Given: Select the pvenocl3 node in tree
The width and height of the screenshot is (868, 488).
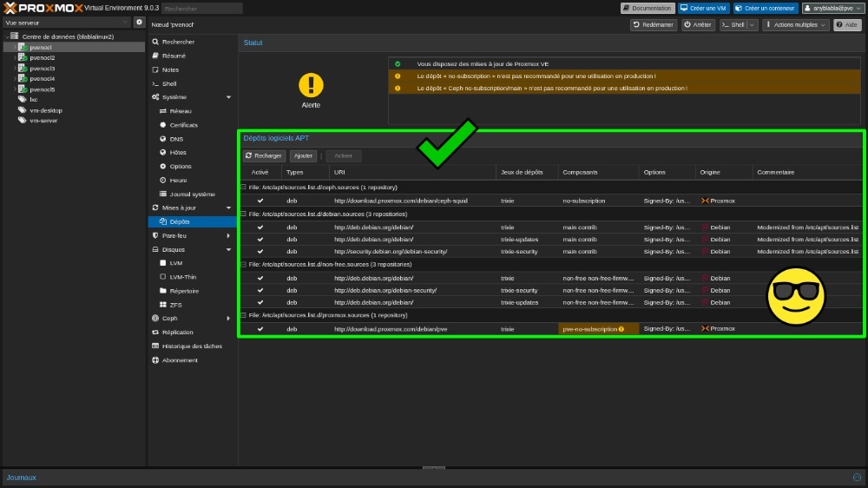Looking at the screenshot, I should click(x=42, y=69).
